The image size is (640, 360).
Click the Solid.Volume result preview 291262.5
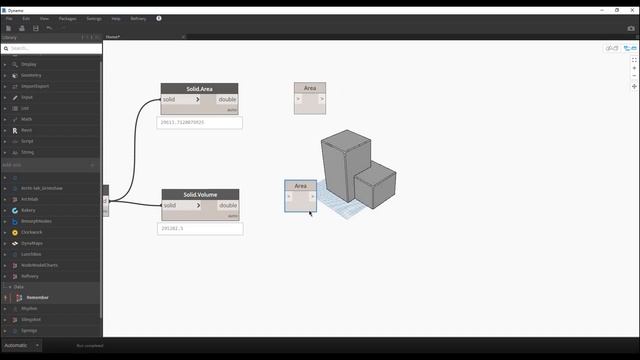(x=200, y=229)
